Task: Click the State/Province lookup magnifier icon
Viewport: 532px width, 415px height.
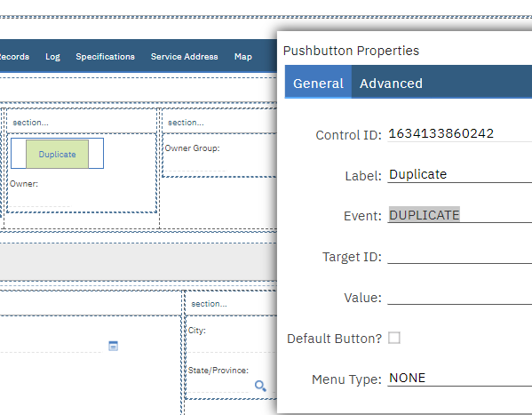Action: click(x=260, y=386)
